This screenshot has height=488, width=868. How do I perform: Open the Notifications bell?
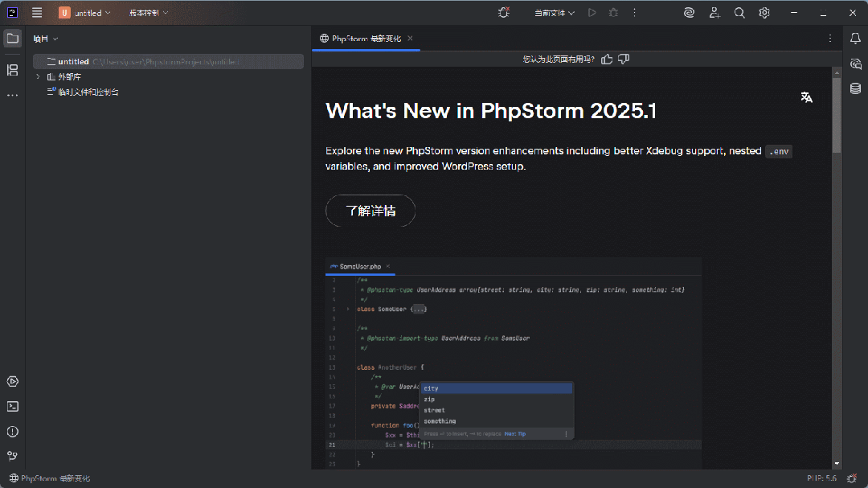855,39
